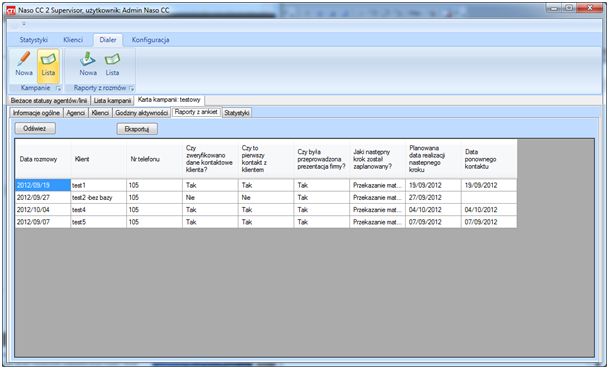Open the Informacje ogólne tab
The width and height of the screenshot is (609, 369).
[36, 113]
